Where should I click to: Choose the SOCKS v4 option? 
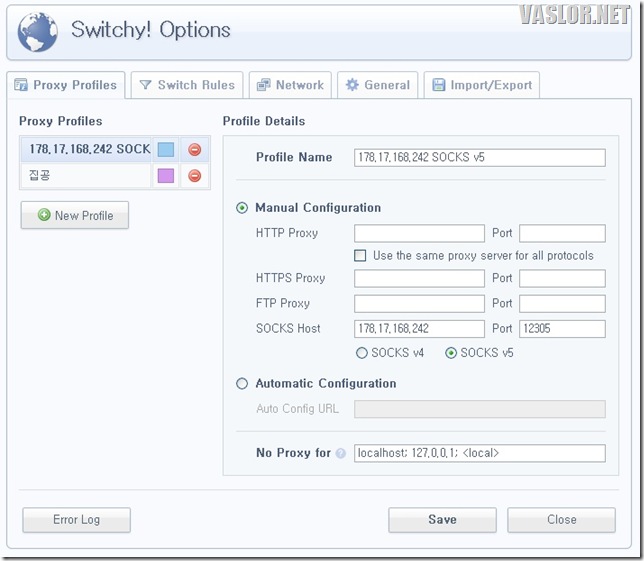coord(362,353)
